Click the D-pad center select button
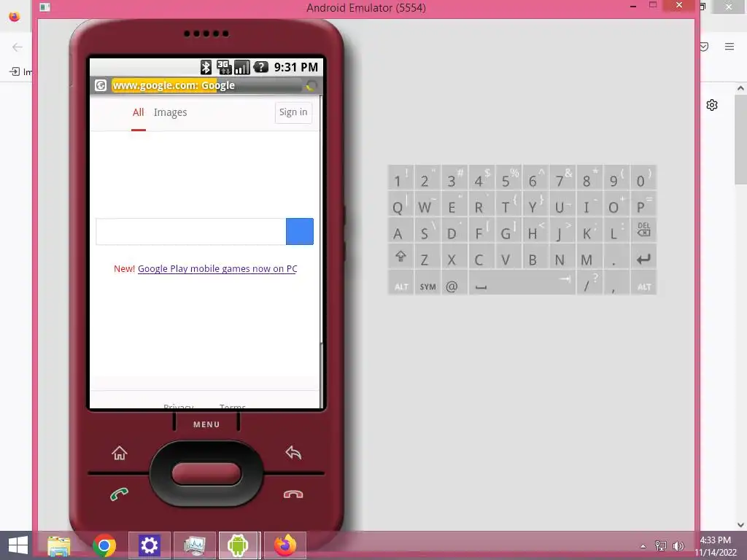 pyautogui.click(x=206, y=474)
